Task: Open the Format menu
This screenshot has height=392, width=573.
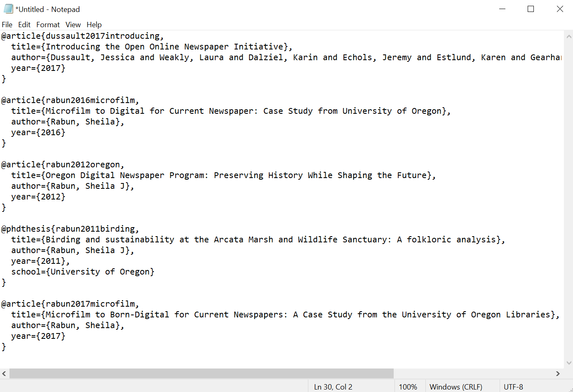Action: (x=48, y=25)
